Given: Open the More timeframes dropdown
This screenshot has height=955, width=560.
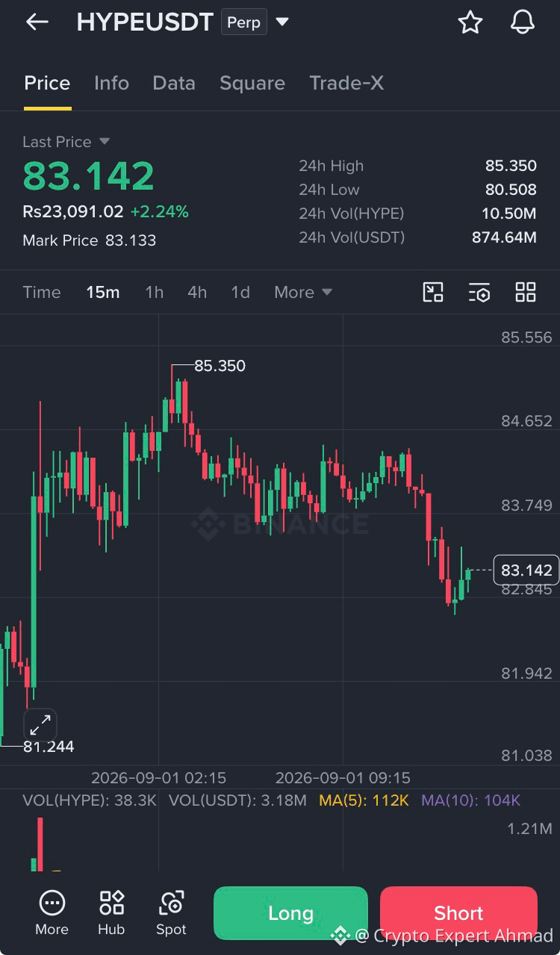Looking at the screenshot, I should coord(302,292).
